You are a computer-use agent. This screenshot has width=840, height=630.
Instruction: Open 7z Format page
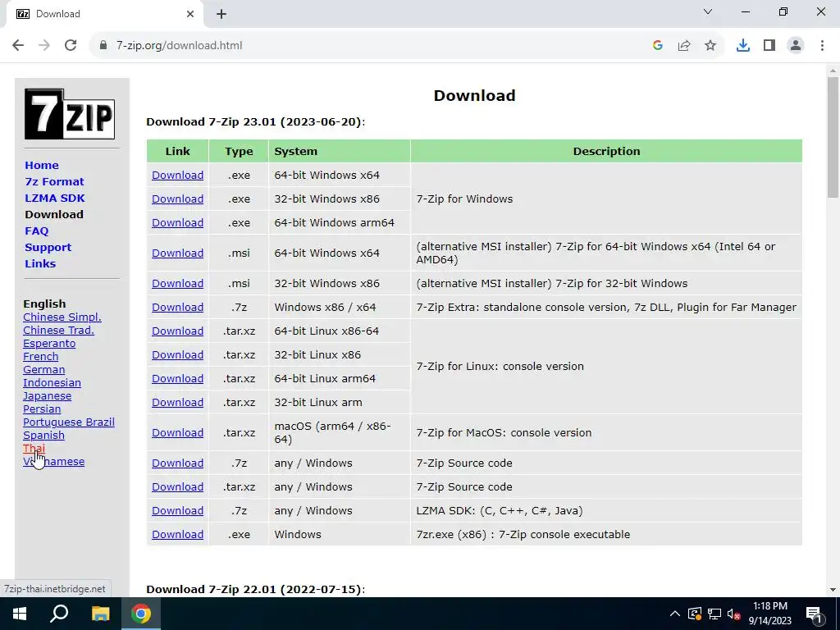[x=54, y=181]
